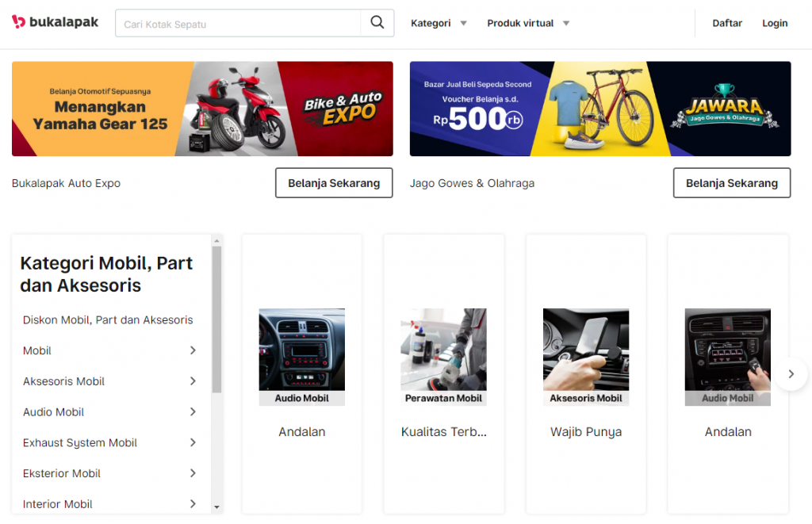Expand the Kategori dropdown arrow
The width and height of the screenshot is (812, 524).
pyautogui.click(x=463, y=23)
